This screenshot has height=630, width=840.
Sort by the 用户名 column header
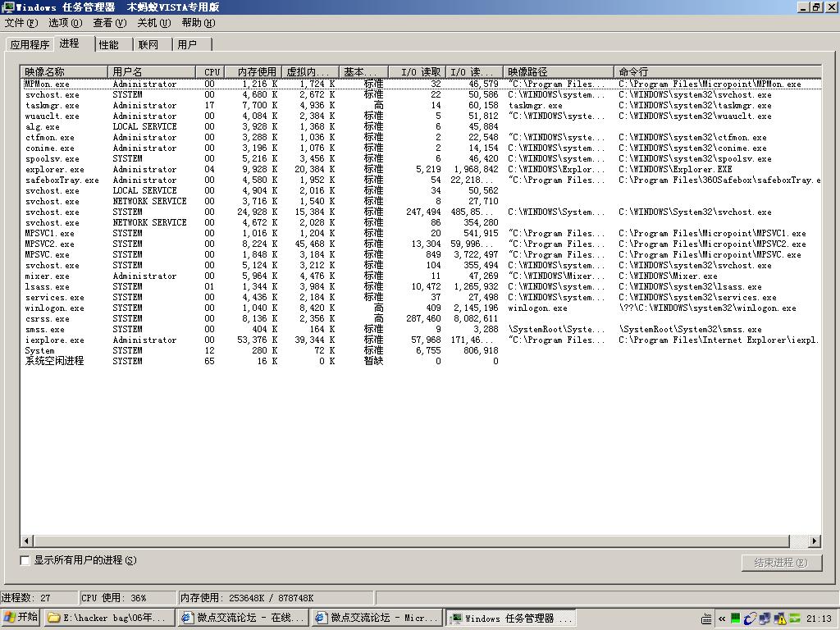click(152, 72)
